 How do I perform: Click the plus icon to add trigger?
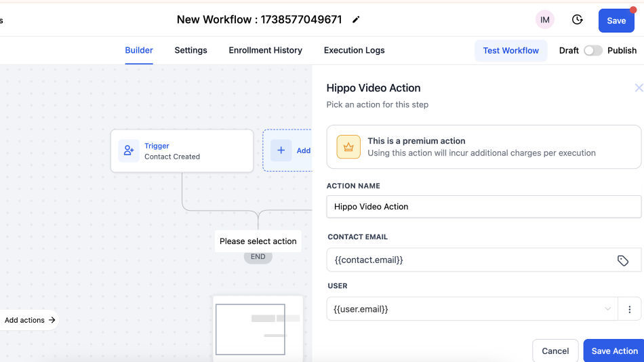tap(281, 150)
